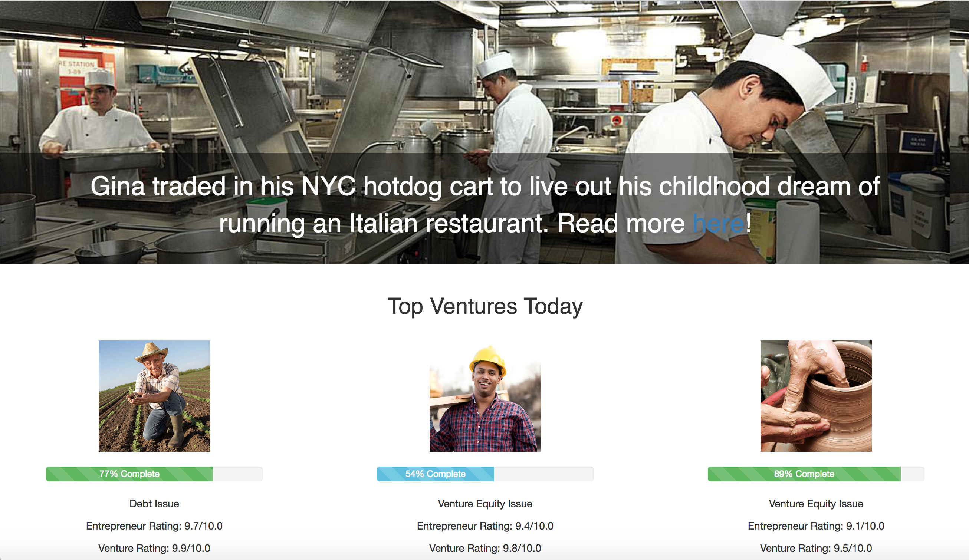
Task: Click Venture Rating 9.8/10.0 text
Action: pos(485,549)
